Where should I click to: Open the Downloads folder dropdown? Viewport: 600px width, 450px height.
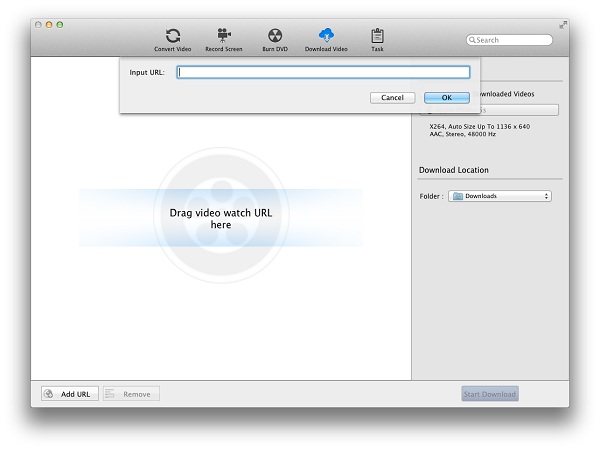(x=500, y=196)
